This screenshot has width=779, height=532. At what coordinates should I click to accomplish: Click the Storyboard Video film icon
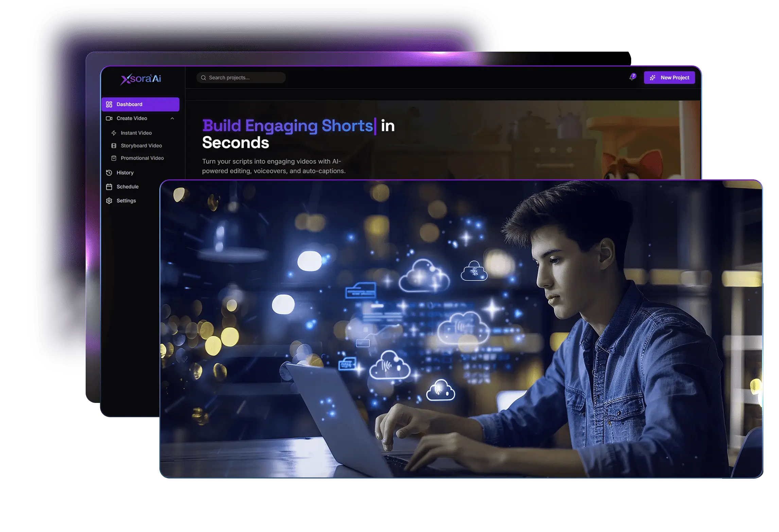(114, 145)
